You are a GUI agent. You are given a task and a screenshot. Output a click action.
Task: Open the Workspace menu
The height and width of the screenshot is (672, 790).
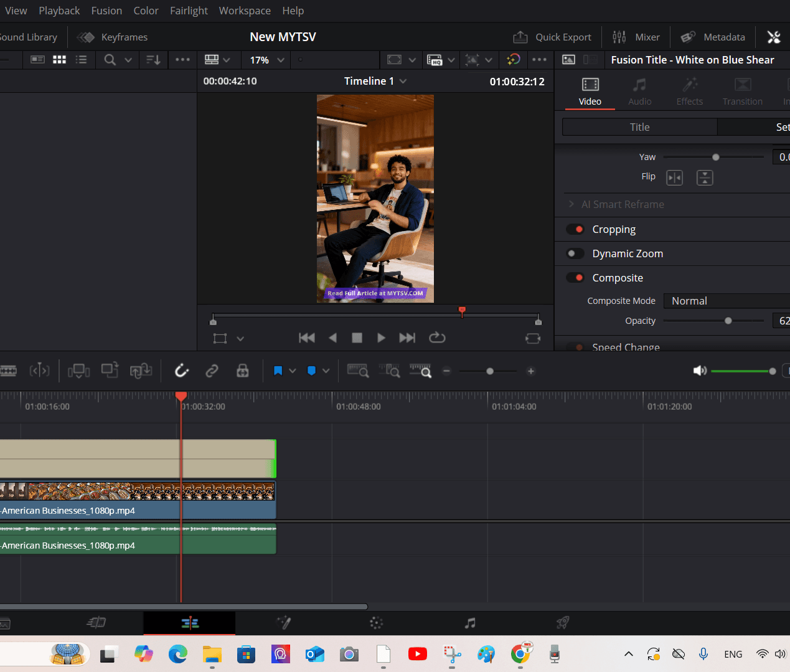[245, 11]
